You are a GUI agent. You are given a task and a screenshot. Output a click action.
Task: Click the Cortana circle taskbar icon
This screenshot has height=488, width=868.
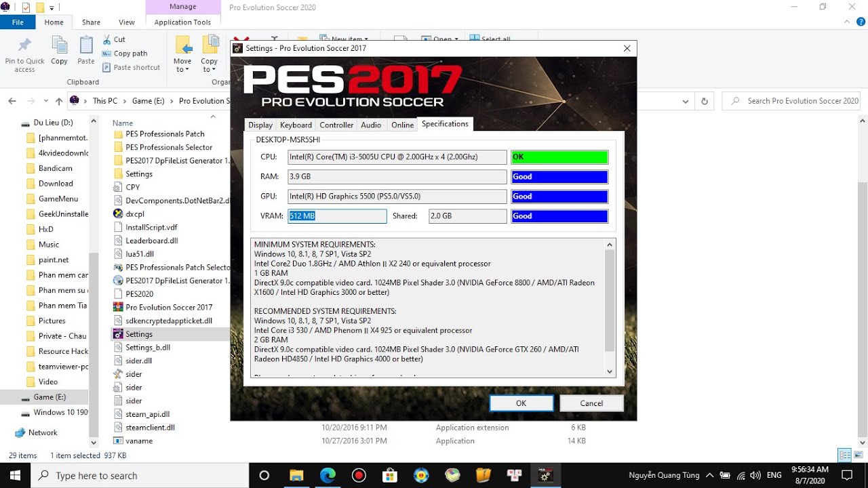coord(264,476)
